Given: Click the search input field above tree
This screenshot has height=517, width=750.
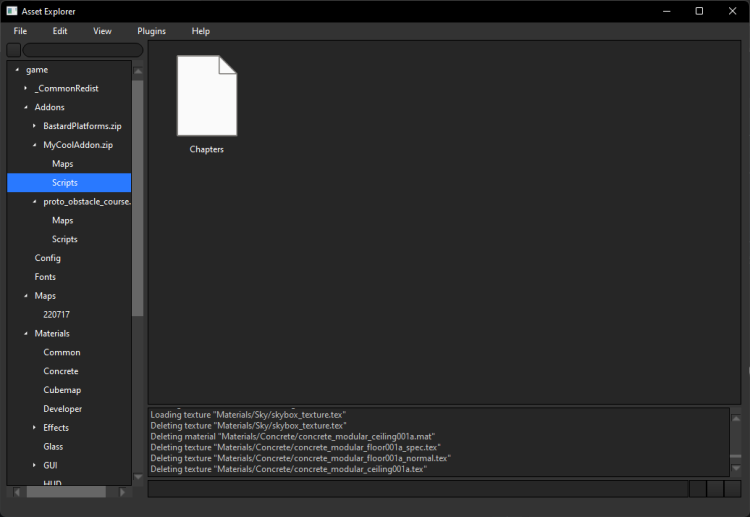Looking at the screenshot, I should click(x=82, y=50).
